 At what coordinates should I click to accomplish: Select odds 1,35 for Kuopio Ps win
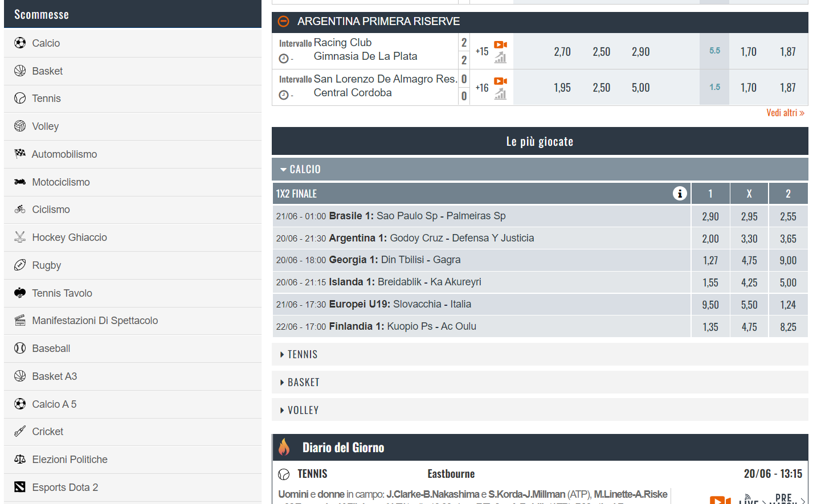pyautogui.click(x=710, y=327)
